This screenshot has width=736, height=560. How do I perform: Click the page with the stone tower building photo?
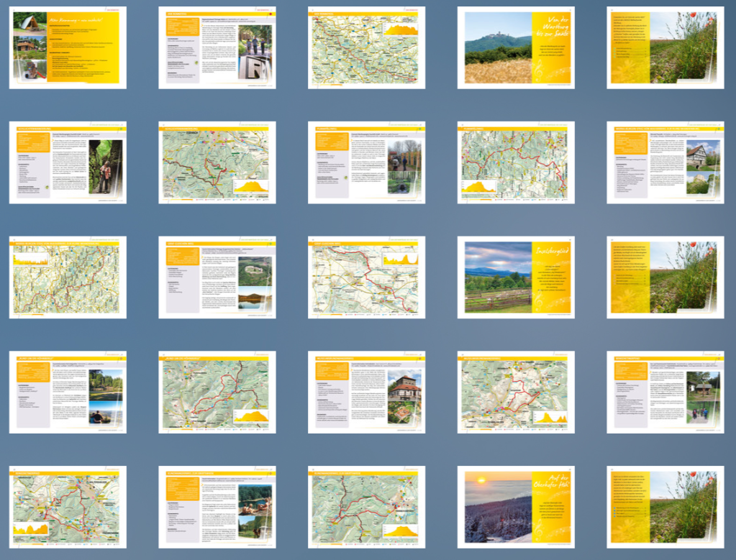[x=366, y=393]
